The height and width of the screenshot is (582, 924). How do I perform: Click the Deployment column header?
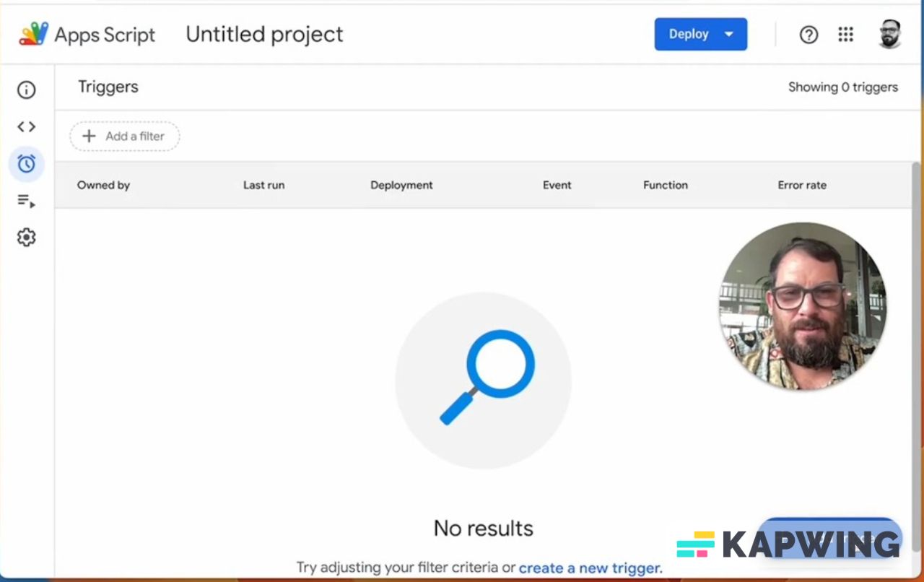tap(401, 185)
